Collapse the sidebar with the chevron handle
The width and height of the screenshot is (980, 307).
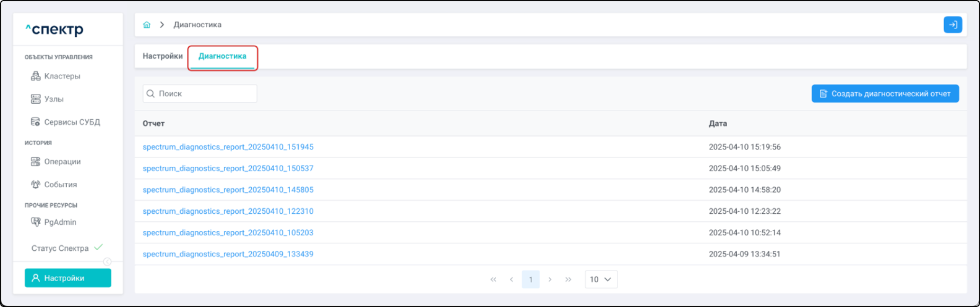coord(108,261)
